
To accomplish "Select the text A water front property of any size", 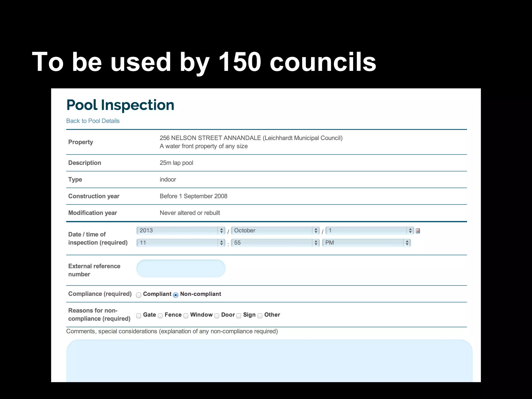I will pyautogui.click(x=204, y=146).
